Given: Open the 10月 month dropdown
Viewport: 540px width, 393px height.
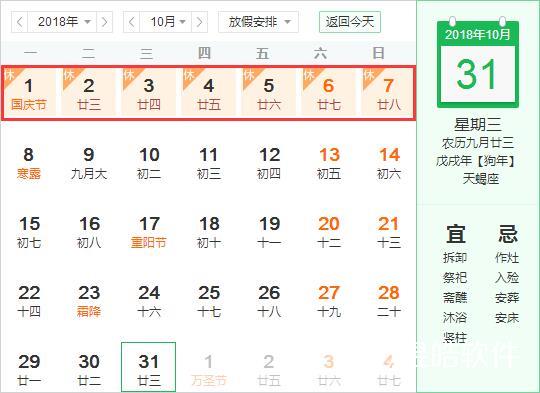Looking at the screenshot, I should pos(165,22).
